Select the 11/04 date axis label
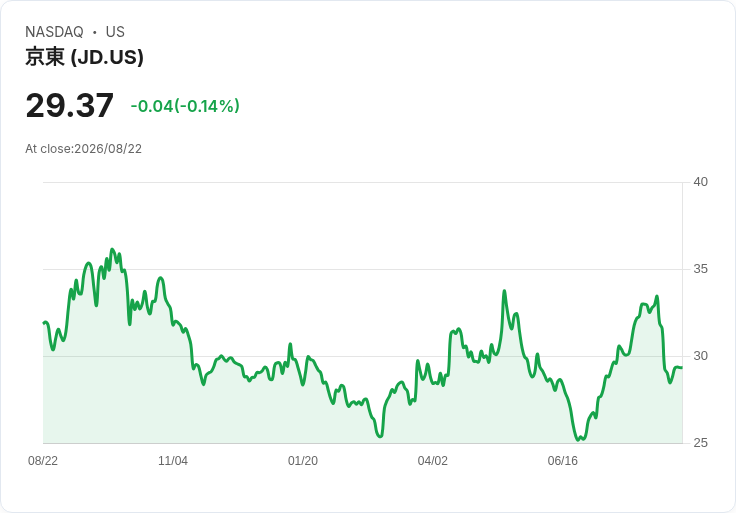The width and height of the screenshot is (736, 513). [173, 461]
